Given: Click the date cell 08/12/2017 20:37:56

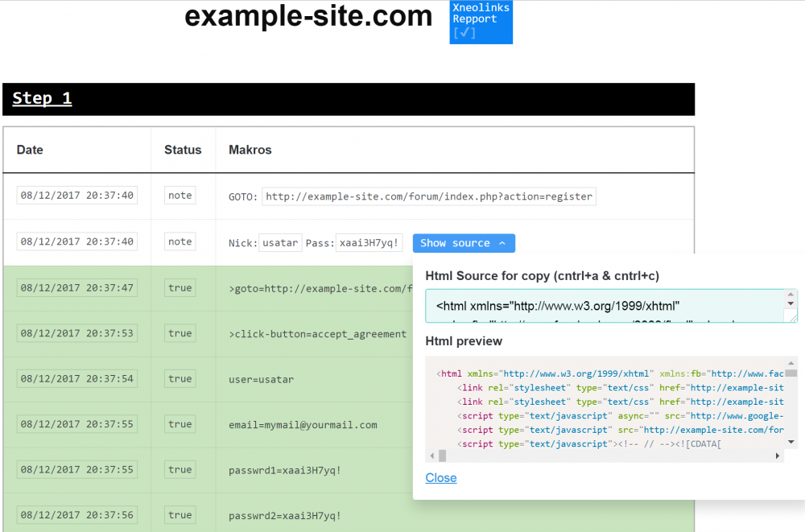Looking at the screenshot, I should 77,515.
